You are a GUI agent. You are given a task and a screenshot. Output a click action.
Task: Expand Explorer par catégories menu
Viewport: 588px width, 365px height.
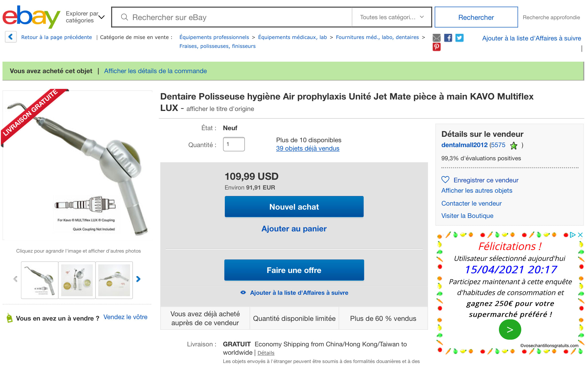coord(85,17)
